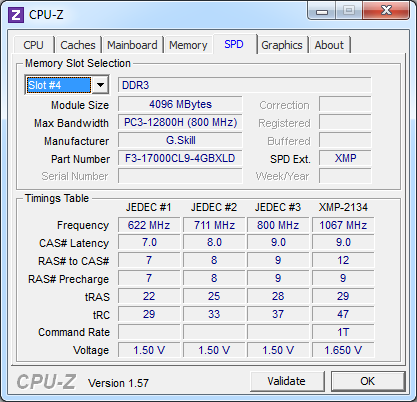Viewport: 417px width, 402px height.
Task: Click the RAS# to CAS# value 12
Action: pyautogui.click(x=343, y=260)
